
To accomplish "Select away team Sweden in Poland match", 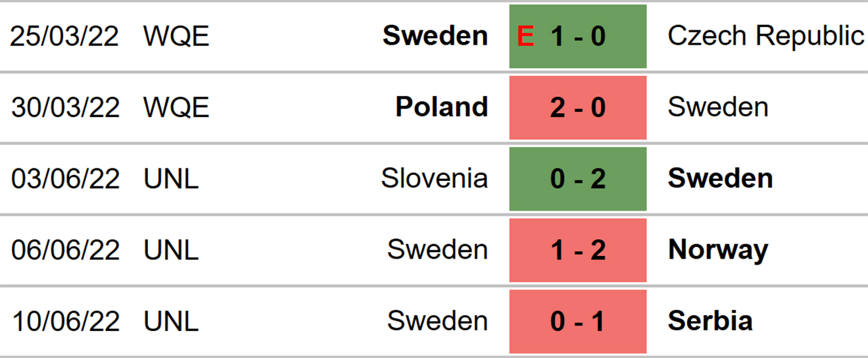I will click(x=718, y=107).
